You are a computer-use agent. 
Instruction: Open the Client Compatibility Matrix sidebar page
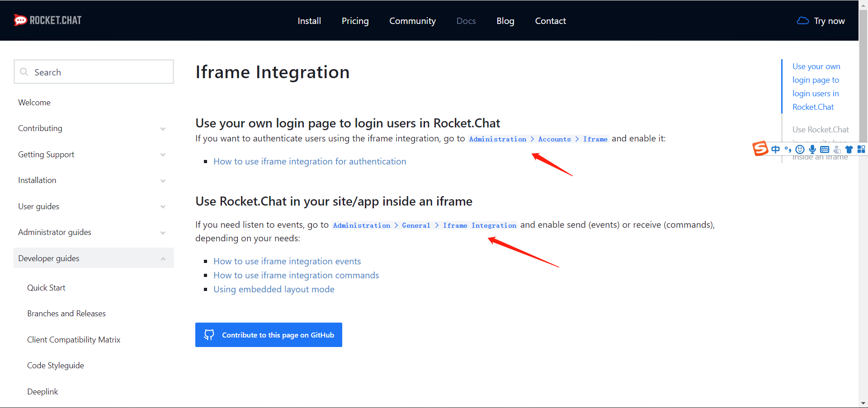point(74,340)
